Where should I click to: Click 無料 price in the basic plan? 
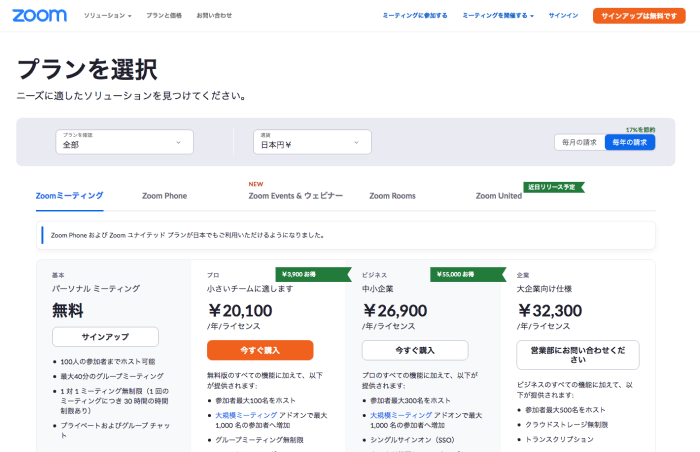tap(68, 310)
